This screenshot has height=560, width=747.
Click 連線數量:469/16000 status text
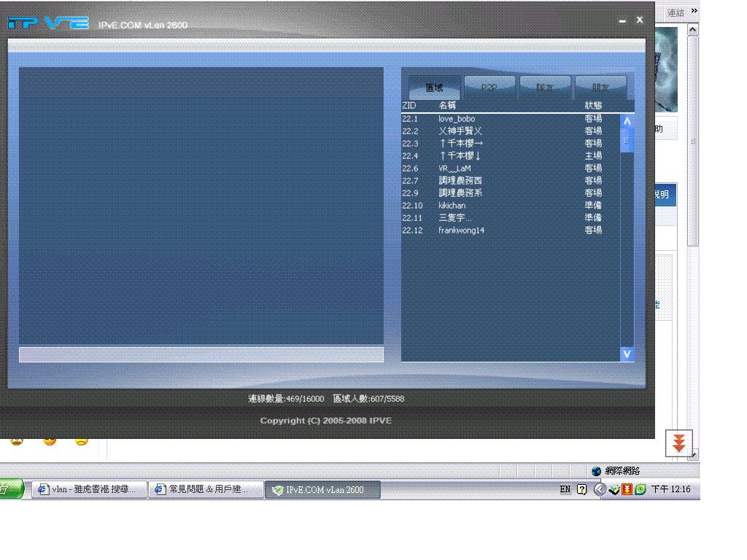286,399
